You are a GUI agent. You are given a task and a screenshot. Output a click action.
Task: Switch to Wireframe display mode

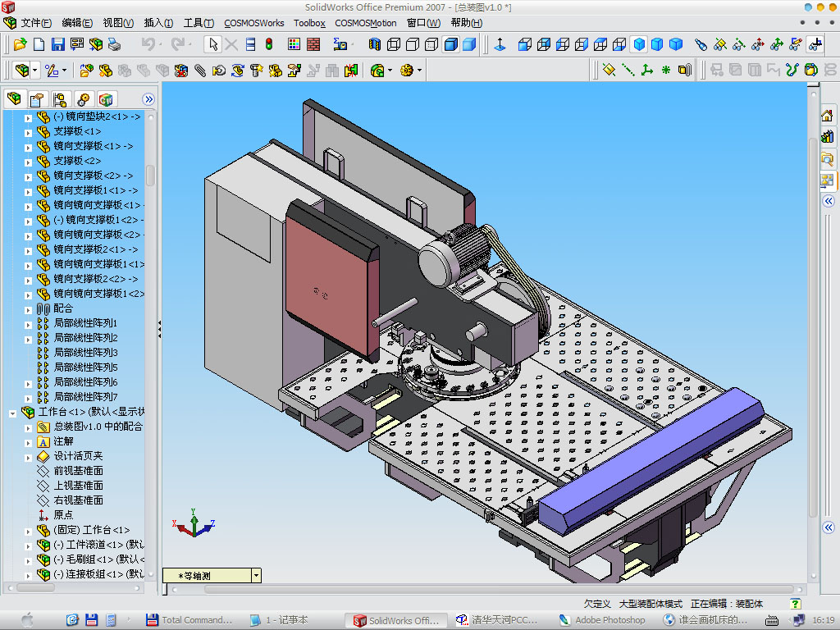point(394,44)
